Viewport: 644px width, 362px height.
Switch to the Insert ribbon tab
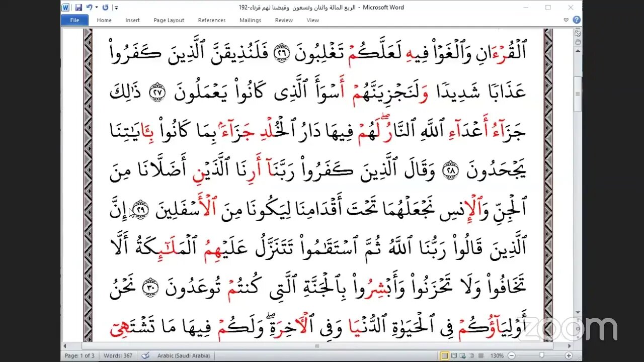coord(133,20)
